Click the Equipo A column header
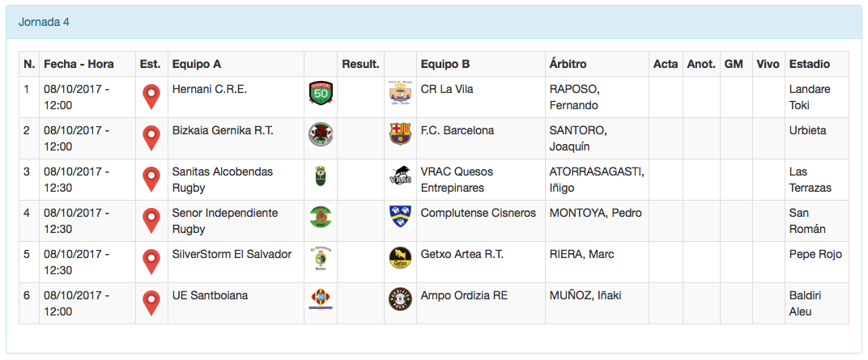 coord(197,64)
